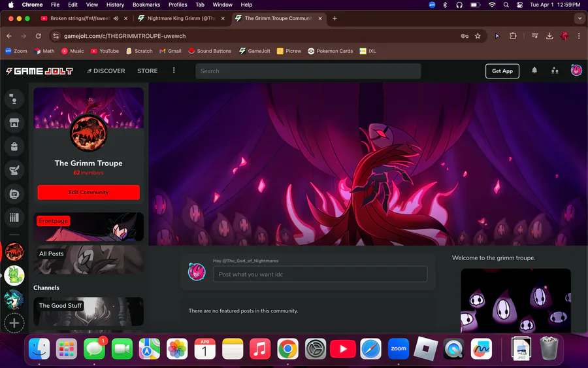This screenshot has height=368, width=588.
Task: Open The Good Stuff channel
Action: [x=88, y=311]
